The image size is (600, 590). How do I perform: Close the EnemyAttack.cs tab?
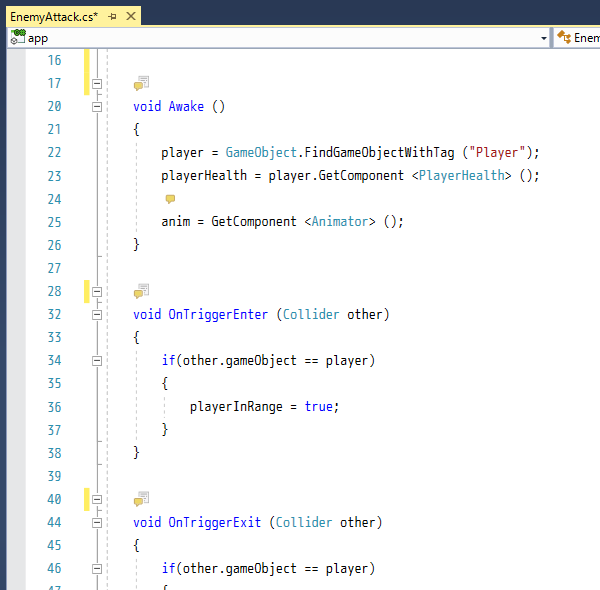tap(131, 16)
